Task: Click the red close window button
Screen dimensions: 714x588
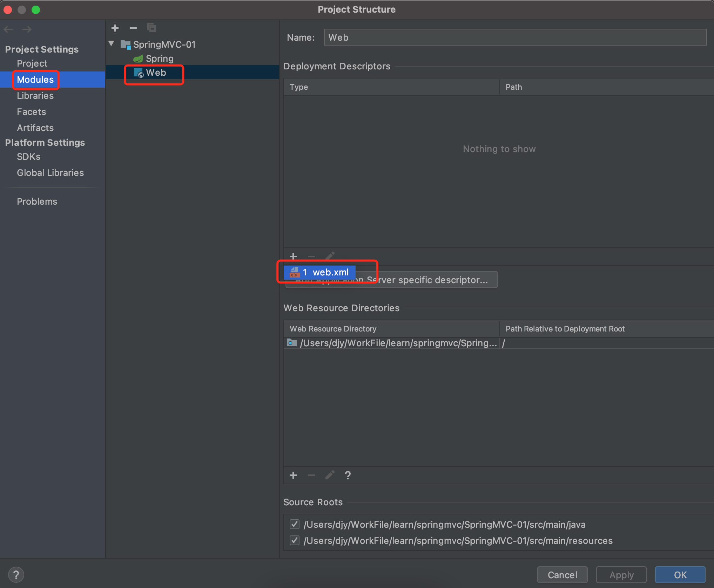Action: [8, 9]
